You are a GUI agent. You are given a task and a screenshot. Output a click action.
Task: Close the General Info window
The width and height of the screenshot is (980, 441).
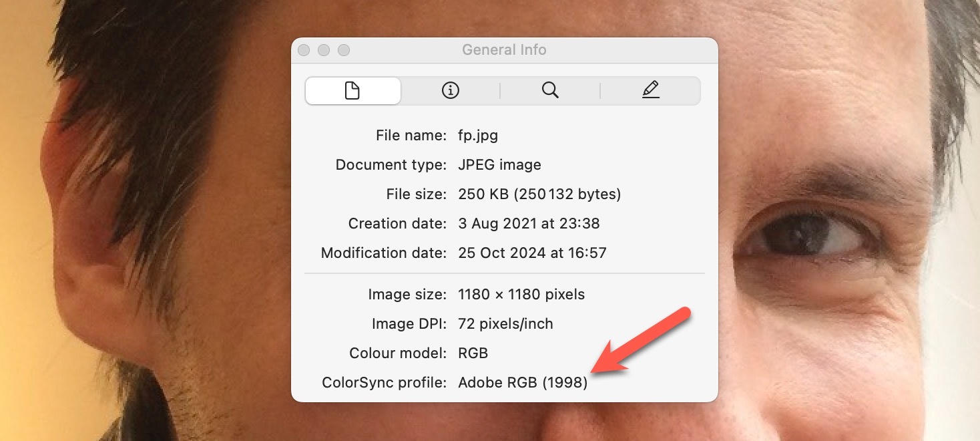(304, 50)
